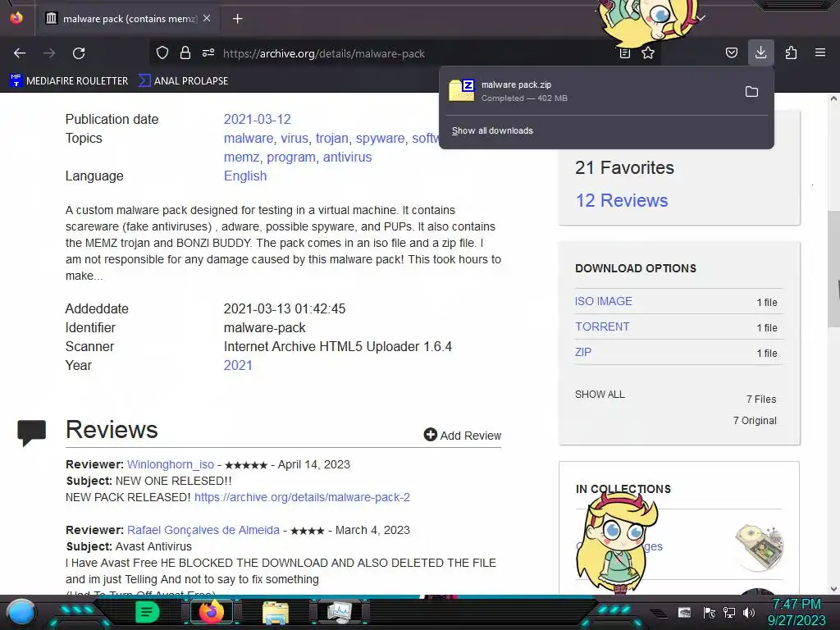Toggle the downloads panel button
This screenshot has width=840, height=630.
click(760, 52)
